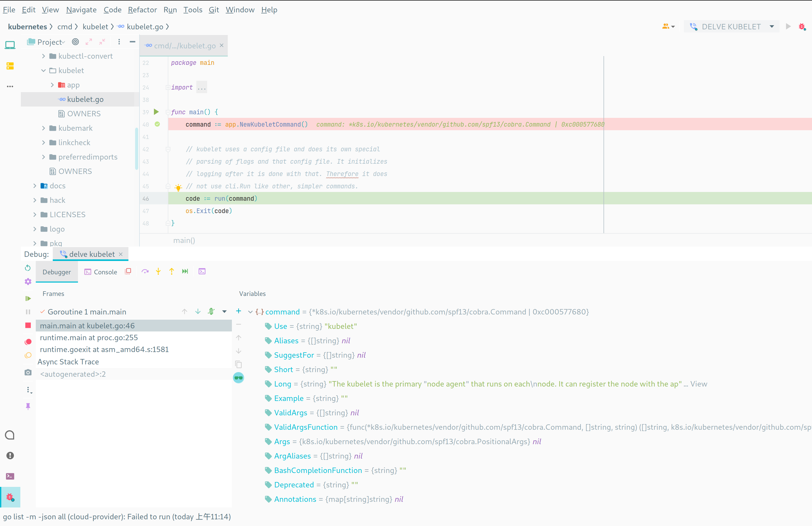Open the Terminal tool window icon
Image resolution: width=812 pixels, height=526 pixels.
[x=10, y=476]
